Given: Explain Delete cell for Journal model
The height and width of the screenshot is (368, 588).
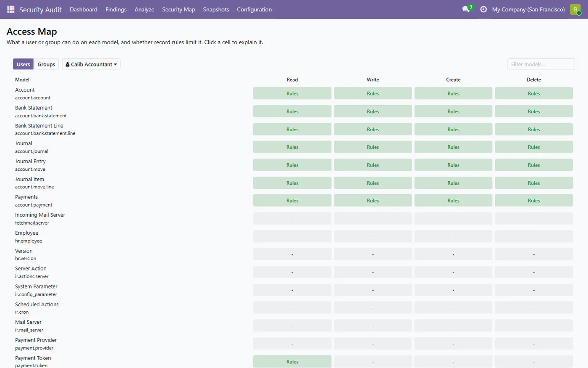Looking at the screenshot, I should tap(534, 147).
